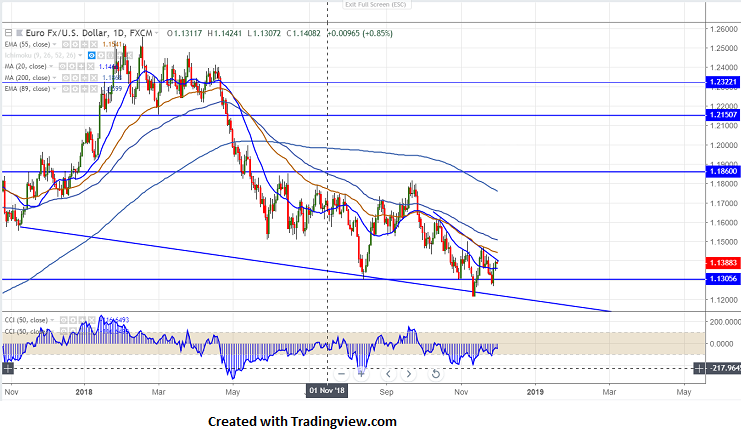This screenshot has width=745, height=441.
Task: Hide the second CCI (50, close) indicator
Action: coord(64,331)
